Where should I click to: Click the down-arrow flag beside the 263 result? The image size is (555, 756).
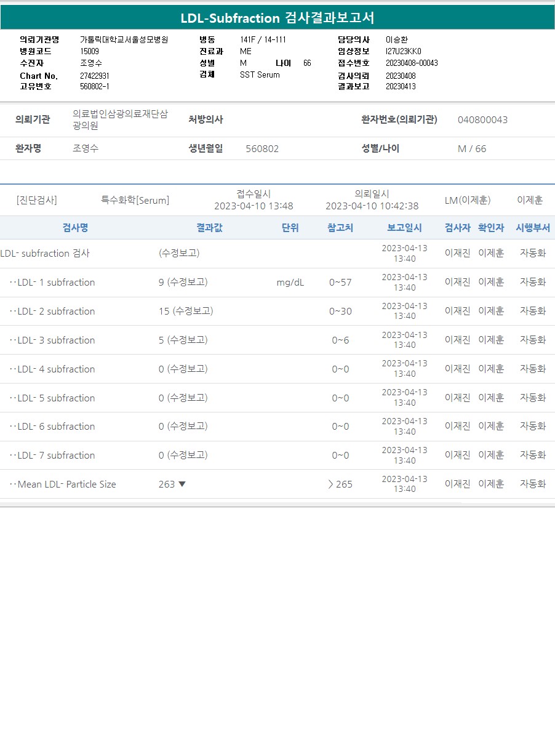pyautogui.click(x=182, y=484)
